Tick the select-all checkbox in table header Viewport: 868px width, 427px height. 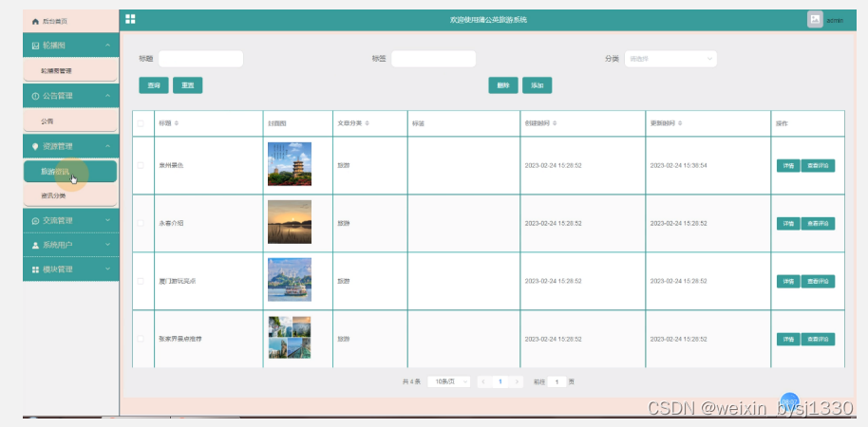click(x=140, y=123)
